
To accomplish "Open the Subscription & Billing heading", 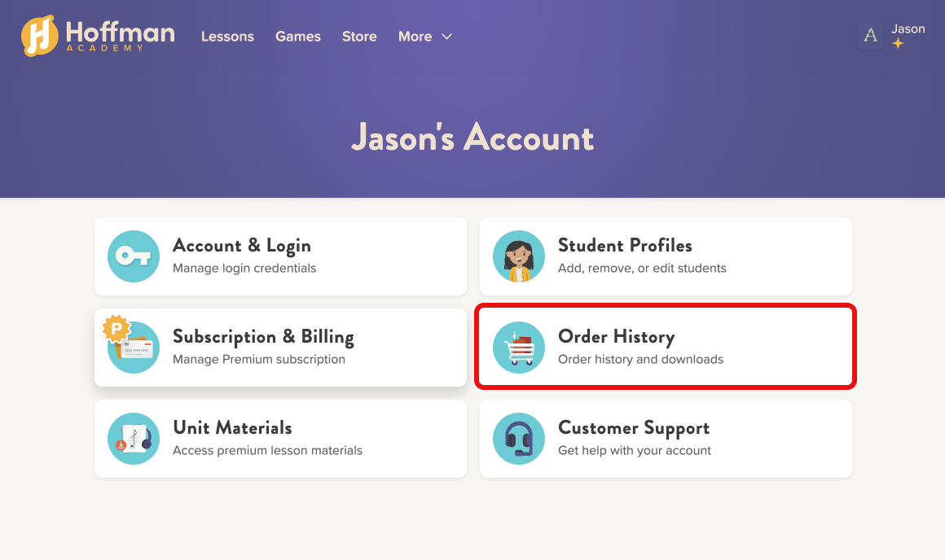I will click(x=263, y=337).
